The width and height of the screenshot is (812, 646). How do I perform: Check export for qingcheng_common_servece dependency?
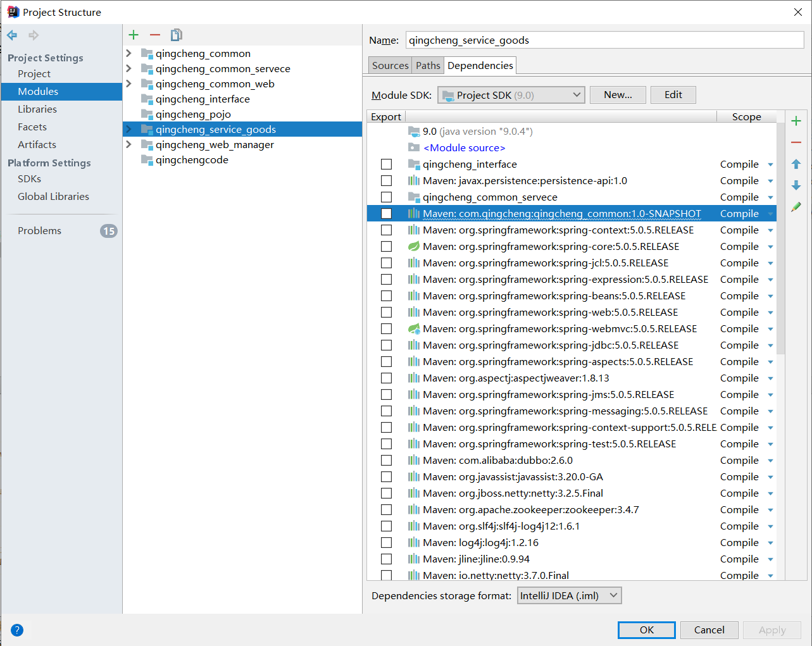386,197
